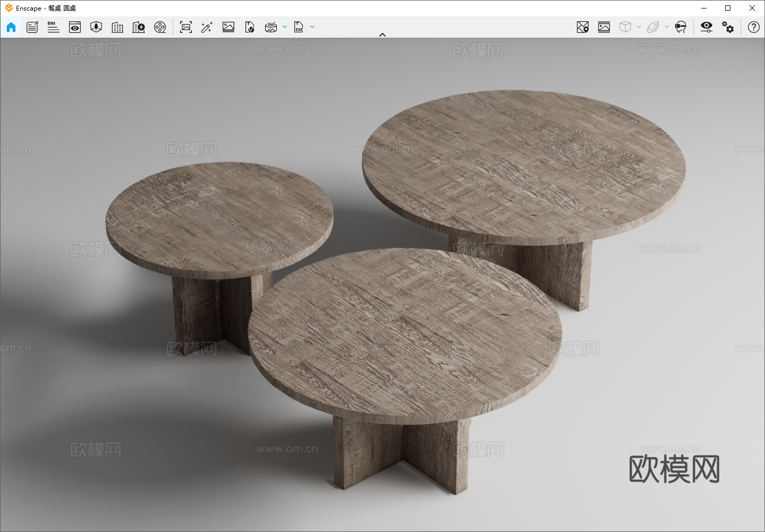Click the export file with checkmark icon

coord(250,27)
